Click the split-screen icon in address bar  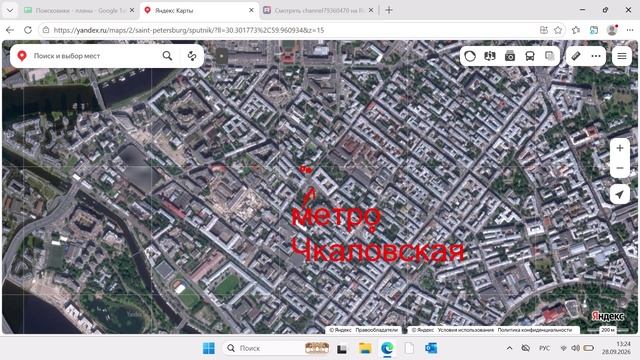pos(544,30)
